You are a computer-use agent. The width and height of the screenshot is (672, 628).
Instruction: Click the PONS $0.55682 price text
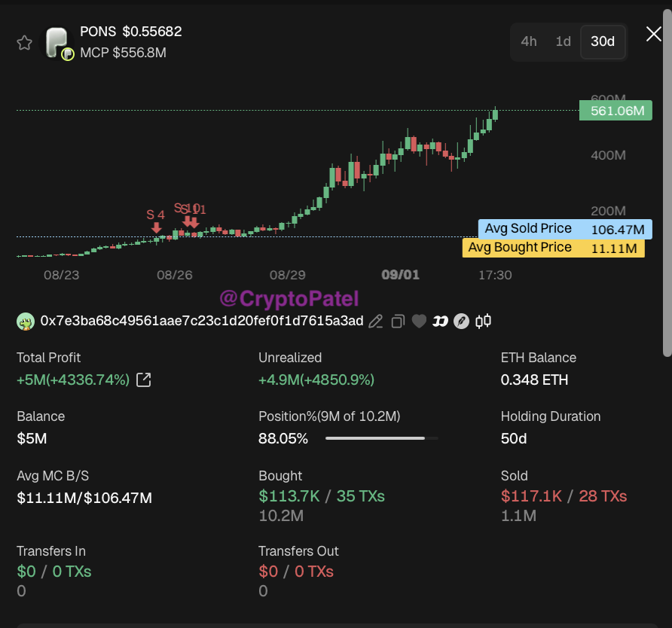pyautogui.click(x=131, y=32)
